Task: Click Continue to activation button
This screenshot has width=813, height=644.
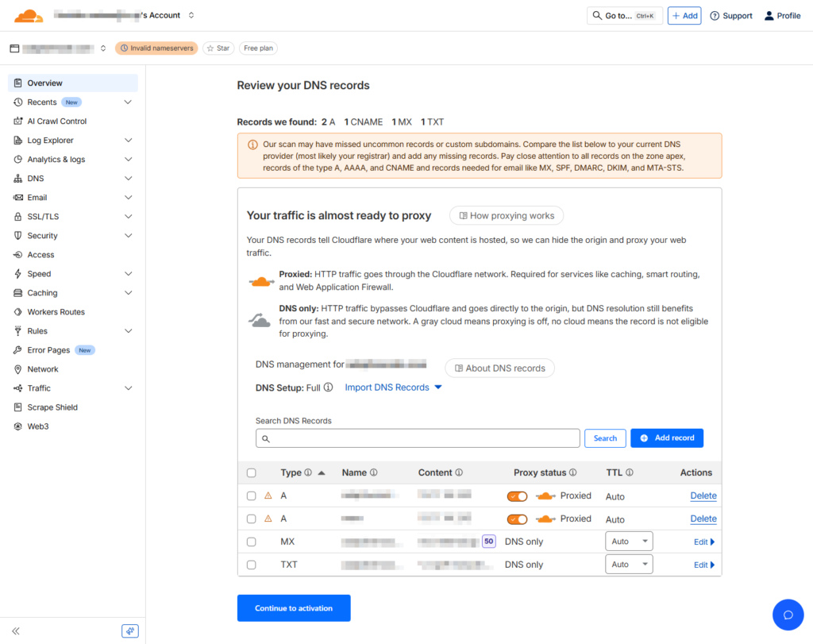Action: 294,608
